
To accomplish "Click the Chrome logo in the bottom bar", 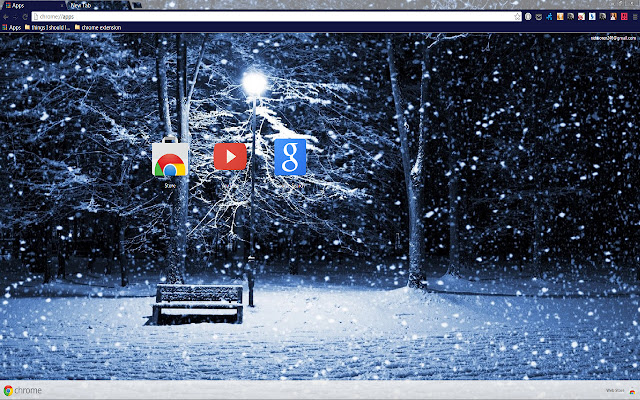I will point(22,391).
